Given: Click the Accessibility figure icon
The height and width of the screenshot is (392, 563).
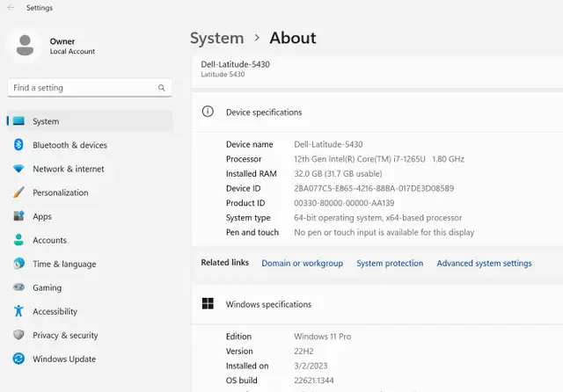Looking at the screenshot, I should (18, 311).
